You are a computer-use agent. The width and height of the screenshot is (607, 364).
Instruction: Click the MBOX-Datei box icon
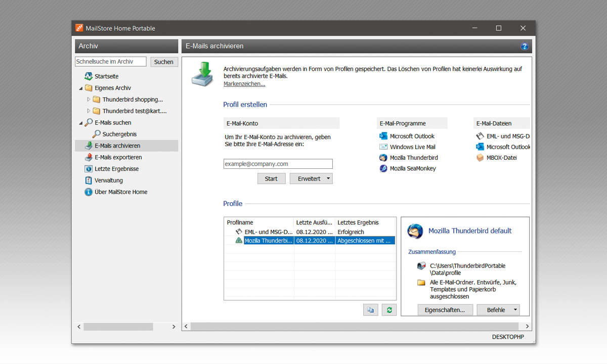tap(480, 158)
